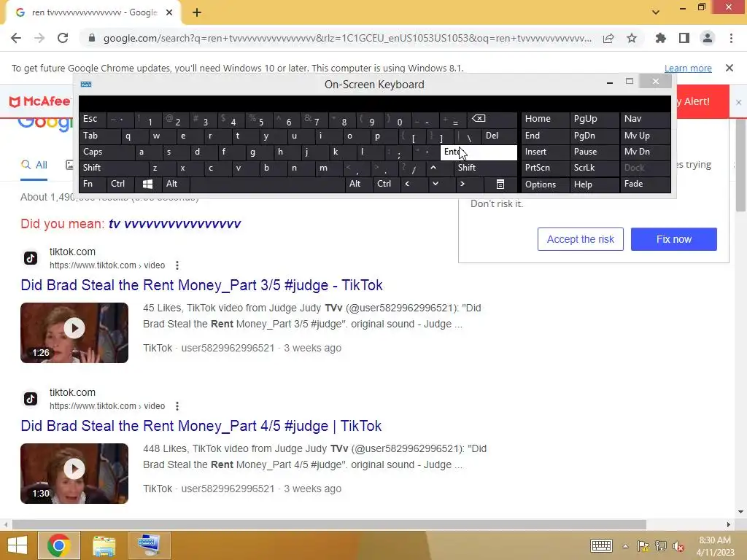Open more options for second tiktok.com result
This screenshot has width=747, height=560.
tap(177, 406)
